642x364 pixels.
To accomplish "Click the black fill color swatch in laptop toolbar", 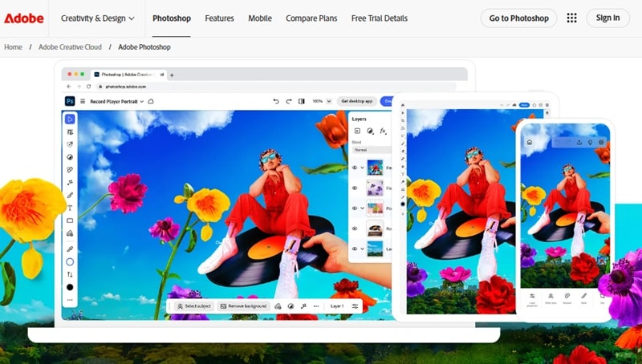I will coord(70,287).
